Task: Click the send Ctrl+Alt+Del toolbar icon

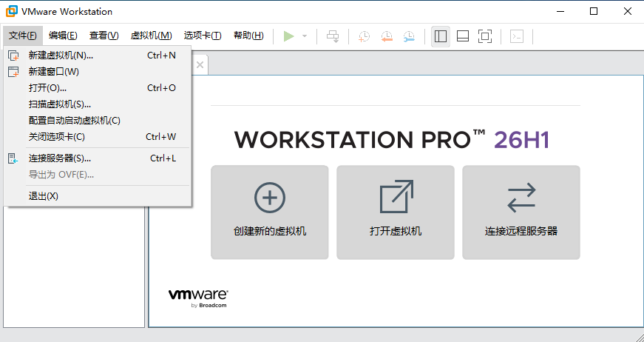Action: pyautogui.click(x=333, y=36)
